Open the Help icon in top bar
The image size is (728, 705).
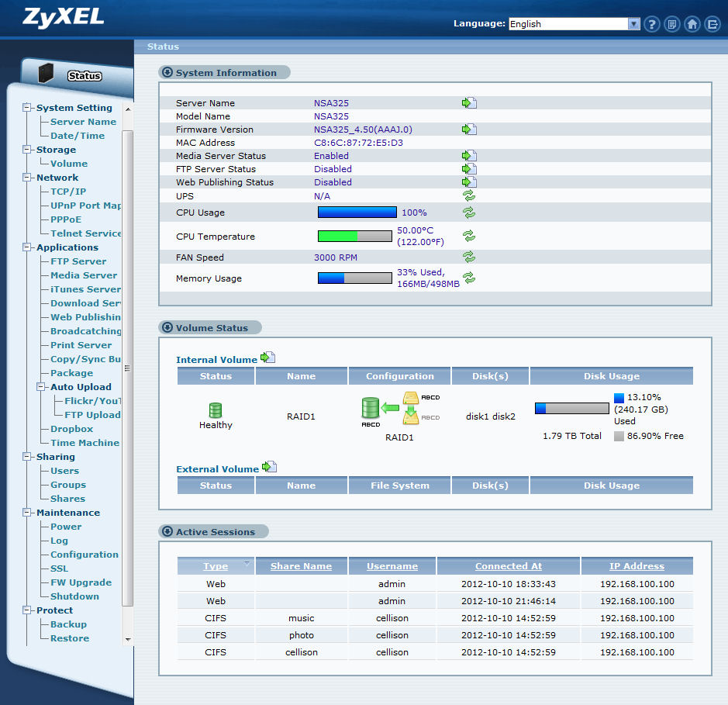coord(652,24)
